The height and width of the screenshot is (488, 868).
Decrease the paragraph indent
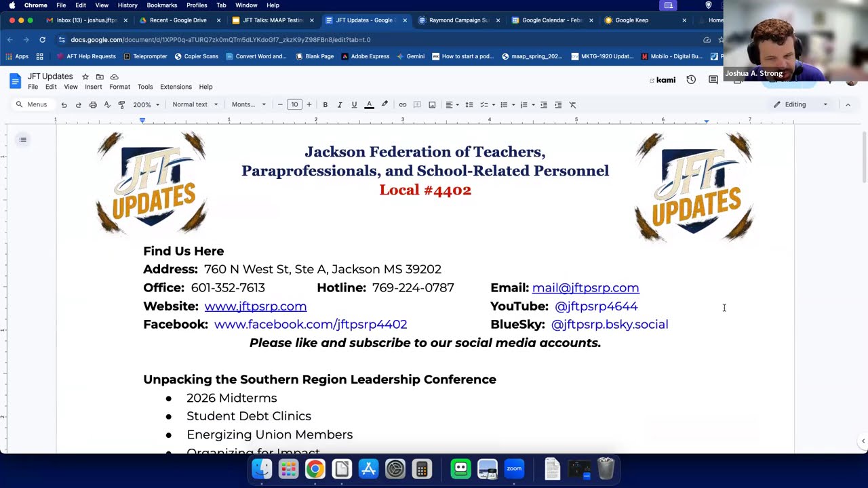click(x=544, y=104)
